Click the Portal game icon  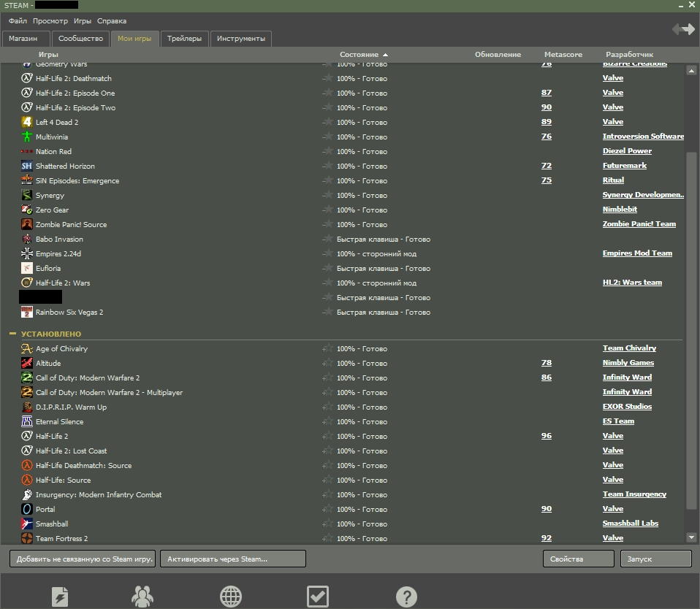[27, 509]
